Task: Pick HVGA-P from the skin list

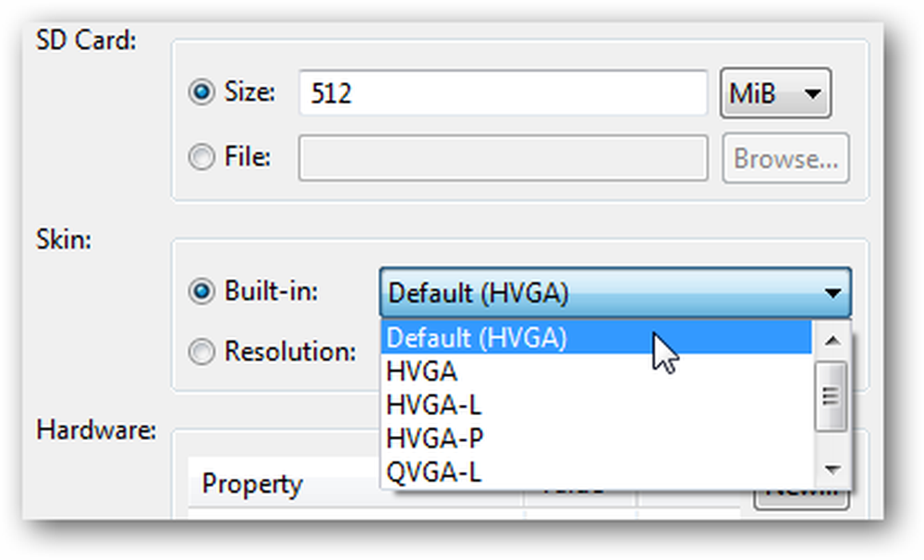Action: pyautogui.click(x=596, y=439)
